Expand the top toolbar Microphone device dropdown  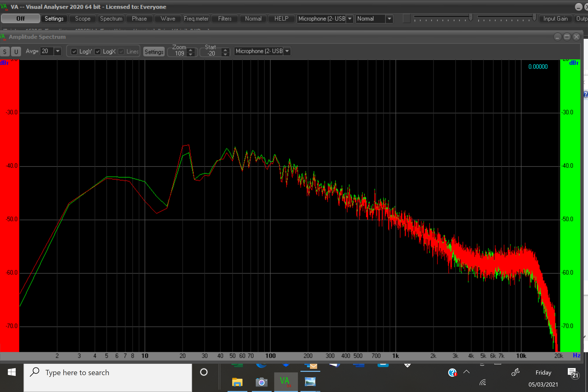350,19
